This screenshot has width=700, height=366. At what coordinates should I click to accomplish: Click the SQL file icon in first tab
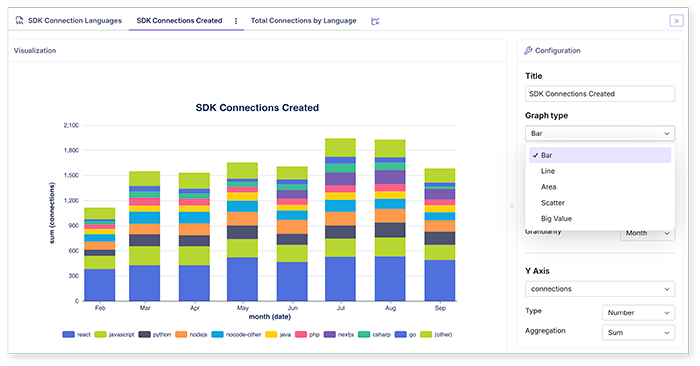(19, 21)
